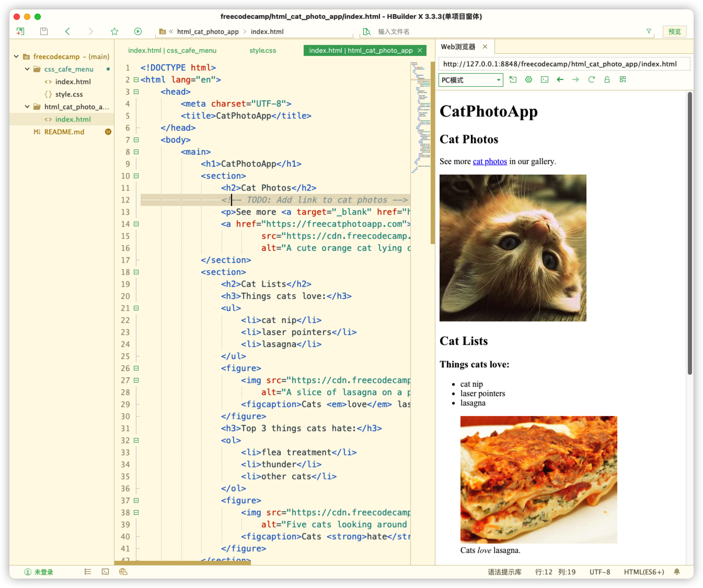Open browser external window icon
The width and height of the screenshot is (703, 588).
(x=513, y=80)
